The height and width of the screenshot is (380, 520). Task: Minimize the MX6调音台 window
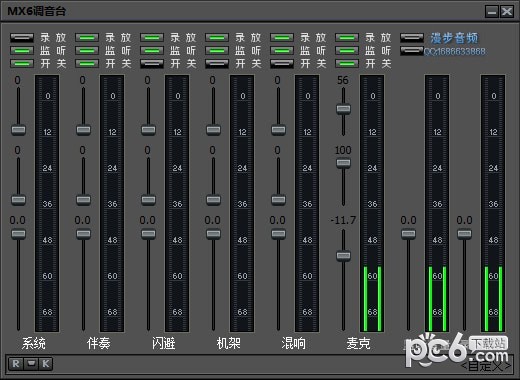point(492,12)
